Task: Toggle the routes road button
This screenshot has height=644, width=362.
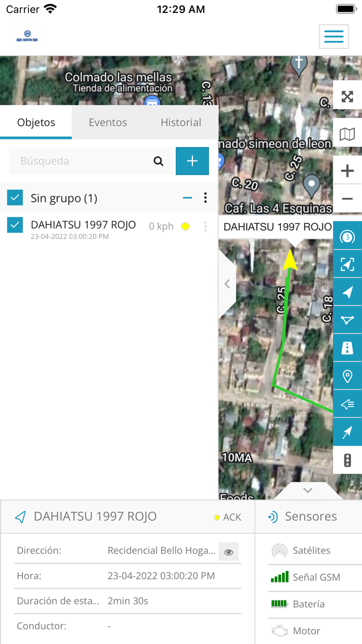Action: [348, 348]
